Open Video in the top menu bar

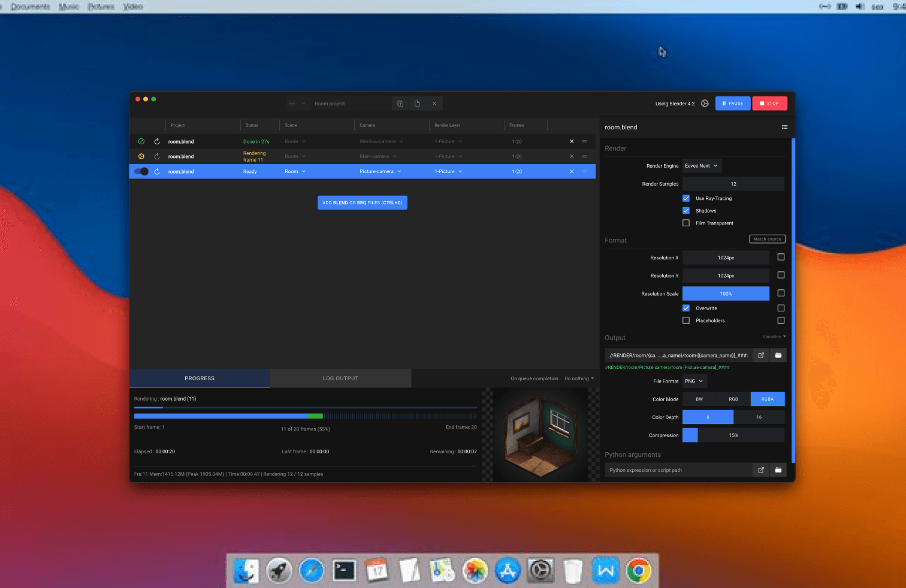point(133,7)
